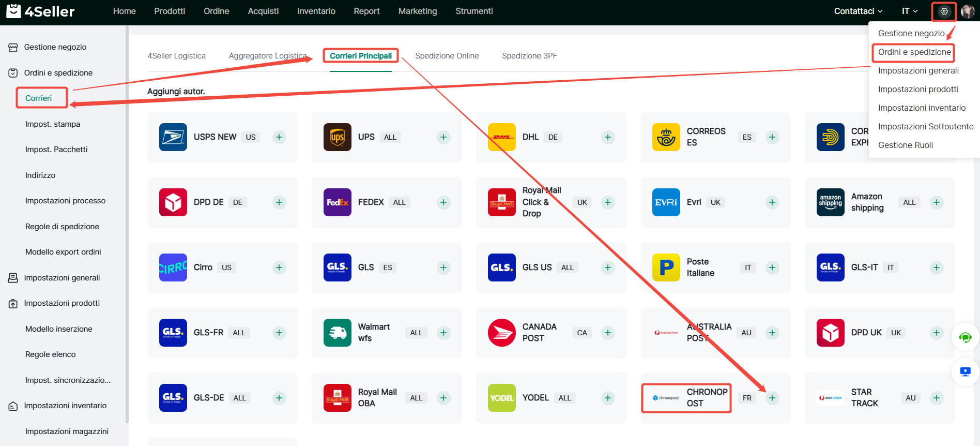Open the green chat support widget
This screenshot has height=446, width=980.
pyautogui.click(x=965, y=338)
